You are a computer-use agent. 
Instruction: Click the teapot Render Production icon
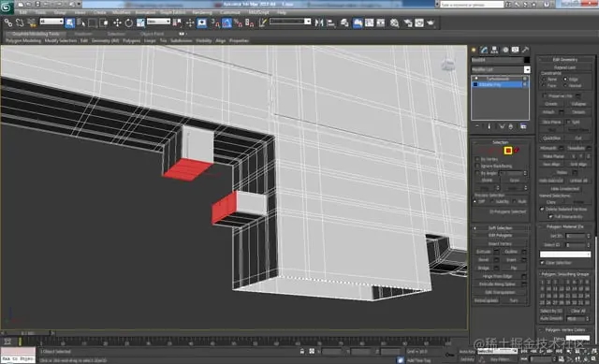(431, 22)
